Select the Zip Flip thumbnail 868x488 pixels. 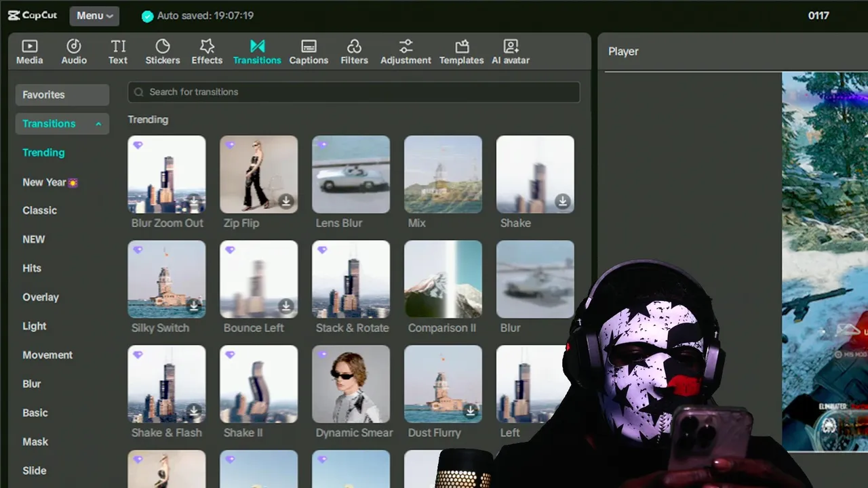point(259,174)
